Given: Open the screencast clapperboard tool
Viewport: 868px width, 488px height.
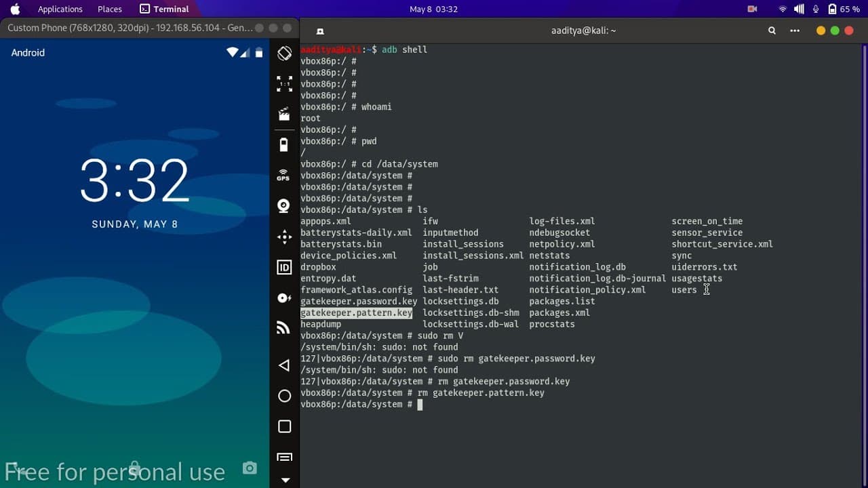Looking at the screenshot, I should 285,114.
